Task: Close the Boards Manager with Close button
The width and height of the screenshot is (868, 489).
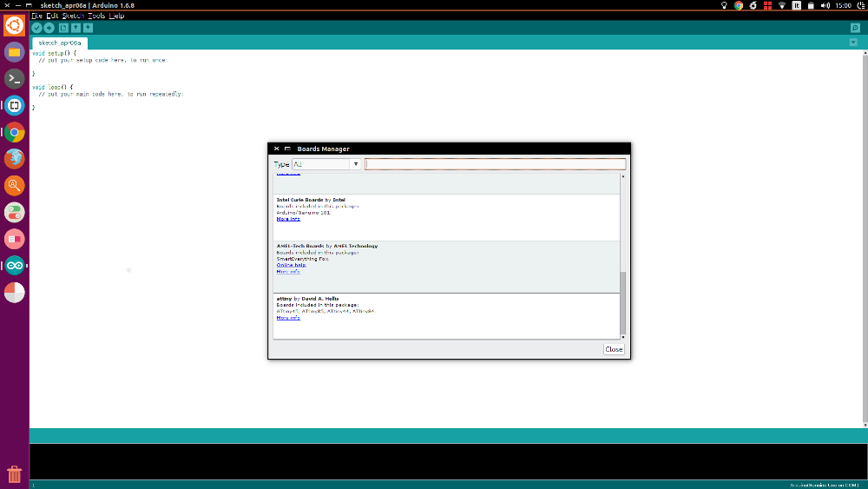Action: click(x=614, y=349)
